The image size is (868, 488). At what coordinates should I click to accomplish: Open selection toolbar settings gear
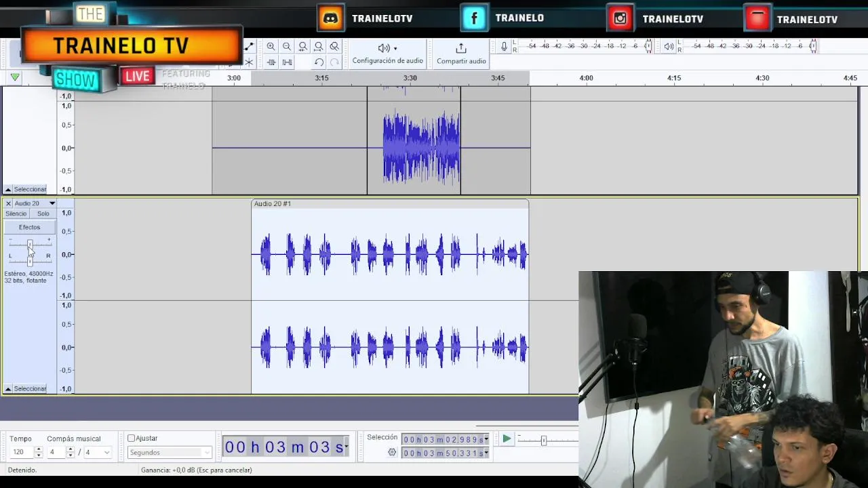point(392,452)
